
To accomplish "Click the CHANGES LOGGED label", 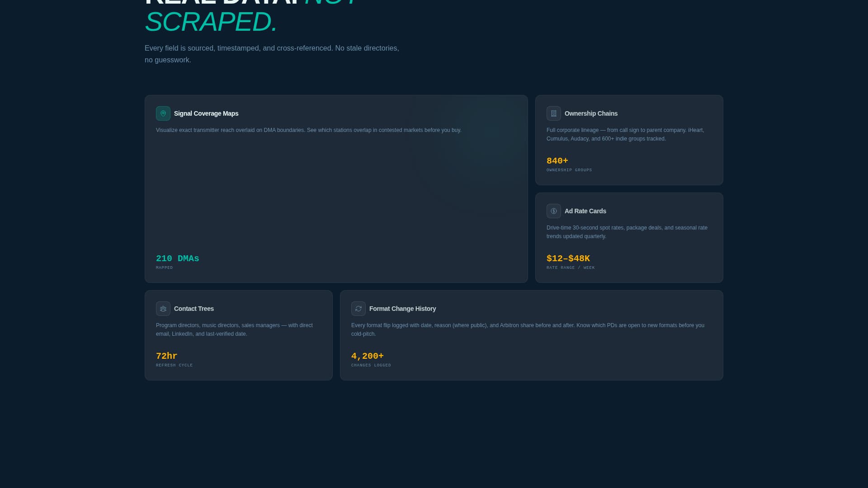I will [x=371, y=366].
